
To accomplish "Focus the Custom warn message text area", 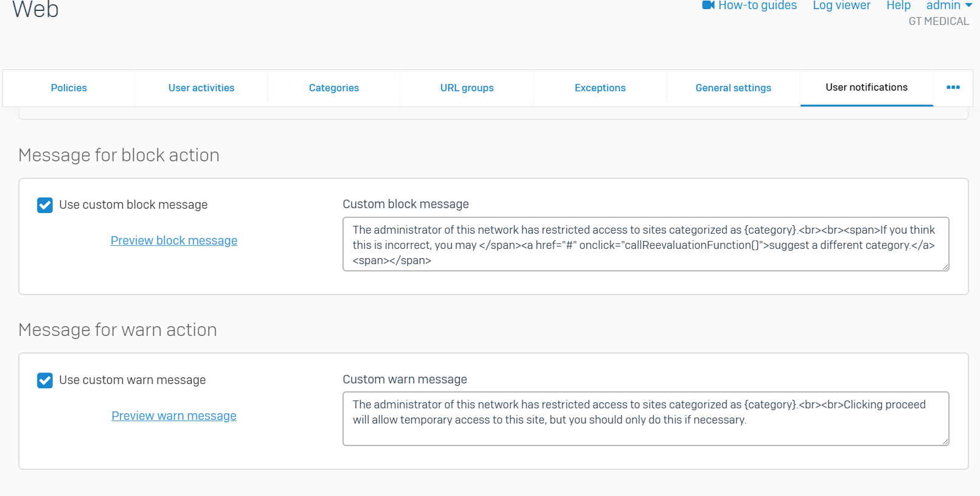I will click(x=645, y=419).
